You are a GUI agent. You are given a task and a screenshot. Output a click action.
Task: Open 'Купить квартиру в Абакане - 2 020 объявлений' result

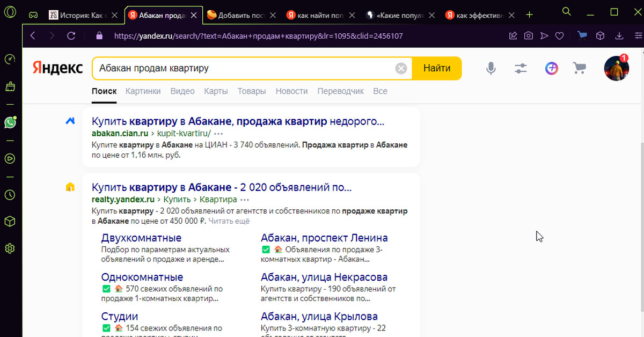pyautogui.click(x=222, y=188)
